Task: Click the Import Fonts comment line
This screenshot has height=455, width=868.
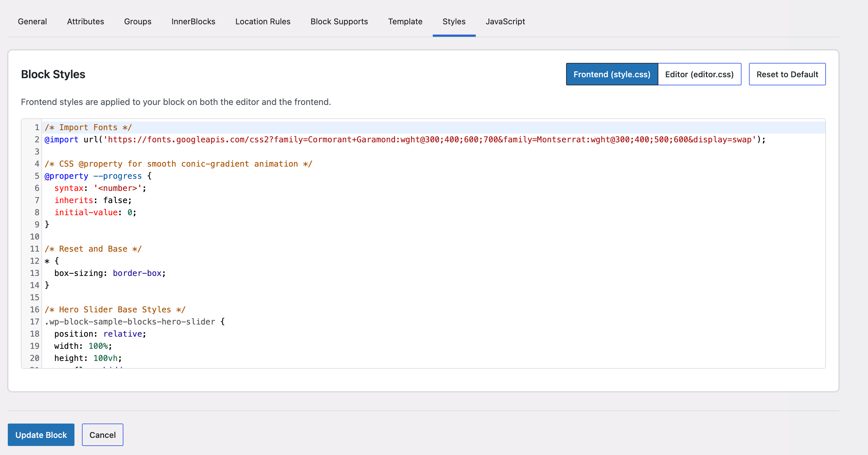Action: (x=88, y=127)
